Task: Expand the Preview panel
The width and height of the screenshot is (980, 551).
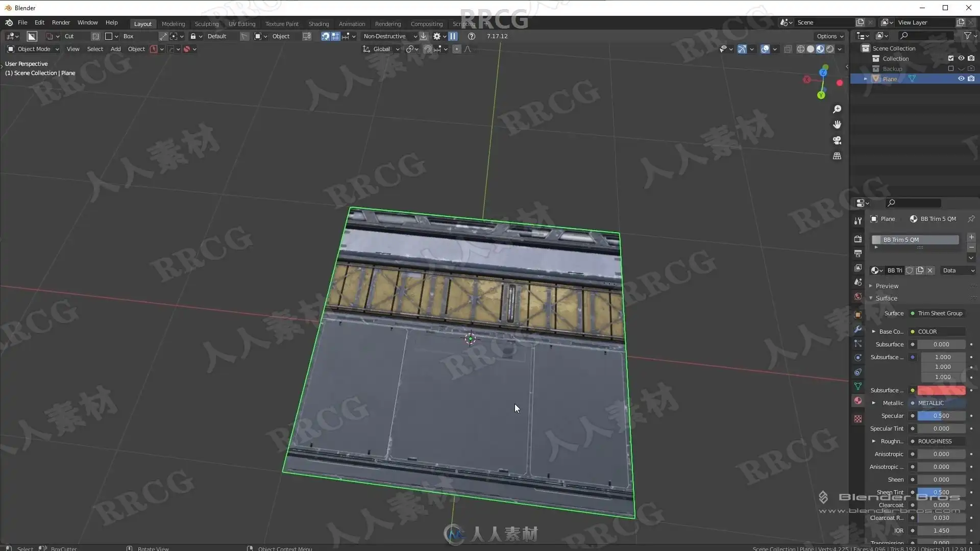Action: (887, 286)
